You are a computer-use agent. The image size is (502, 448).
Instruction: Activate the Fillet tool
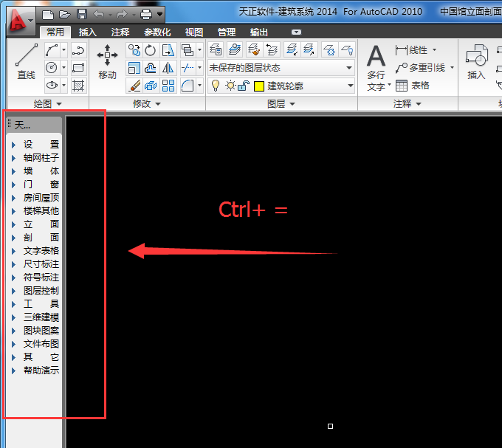188,86
